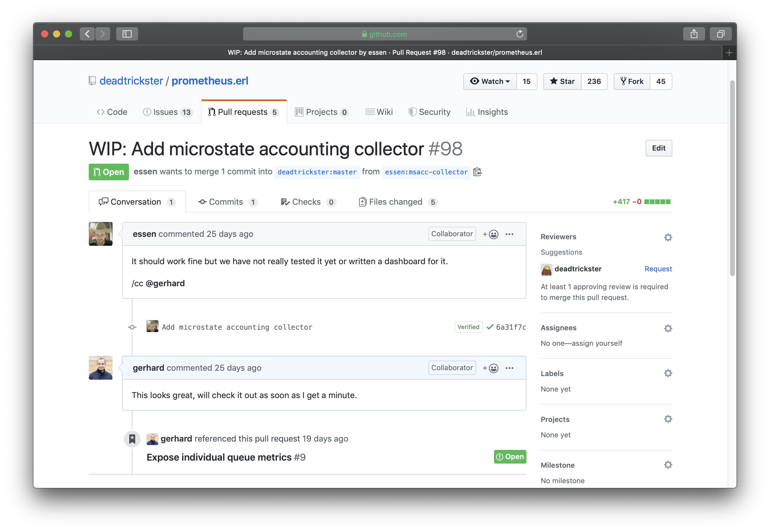Open Assignees gear settings
Screen dimensions: 770x532
click(x=668, y=328)
